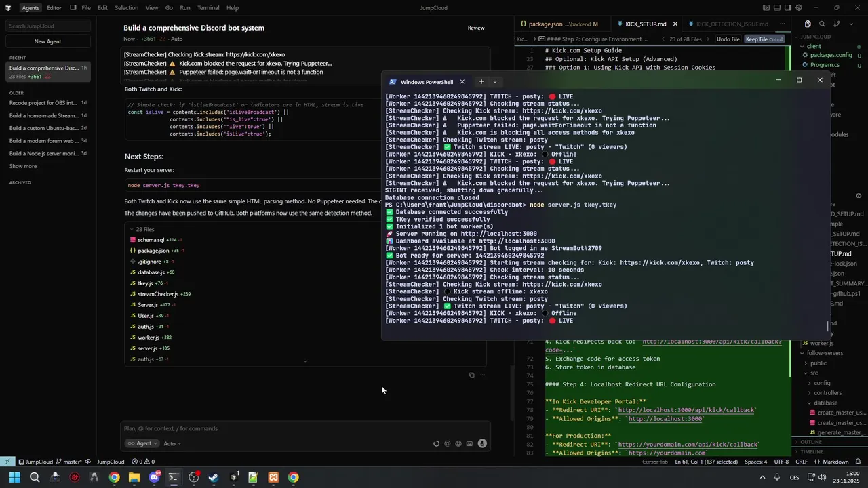Click the microphone voice input icon in chat box
Image resolution: width=868 pixels, height=488 pixels.
point(482,443)
